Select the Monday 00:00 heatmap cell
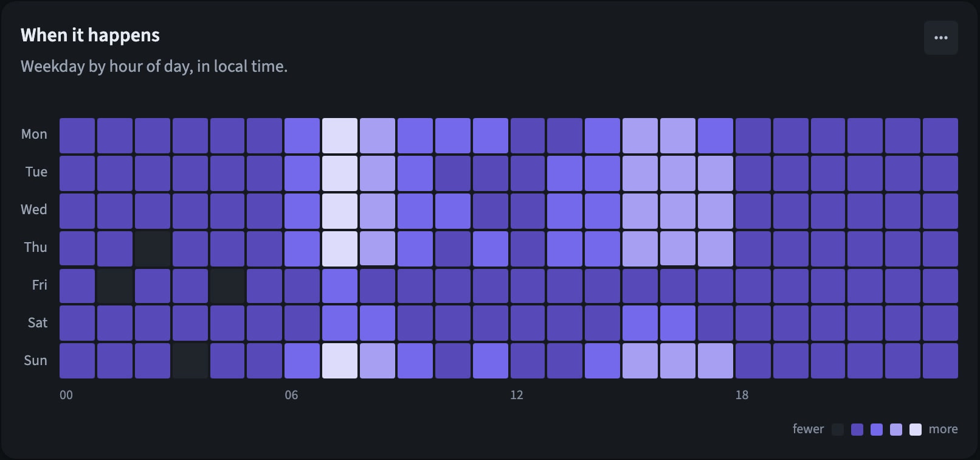This screenshot has width=980, height=460. click(77, 136)
